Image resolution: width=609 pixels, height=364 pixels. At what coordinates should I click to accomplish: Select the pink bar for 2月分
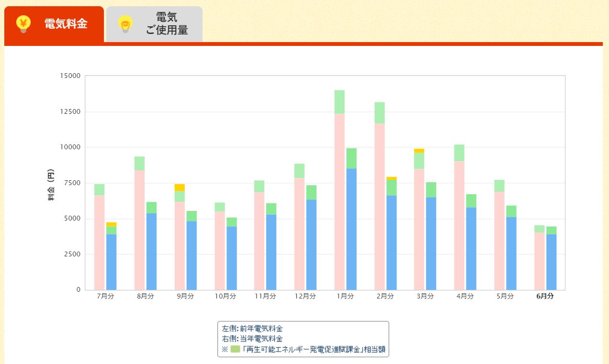click(x=380, y=206)
